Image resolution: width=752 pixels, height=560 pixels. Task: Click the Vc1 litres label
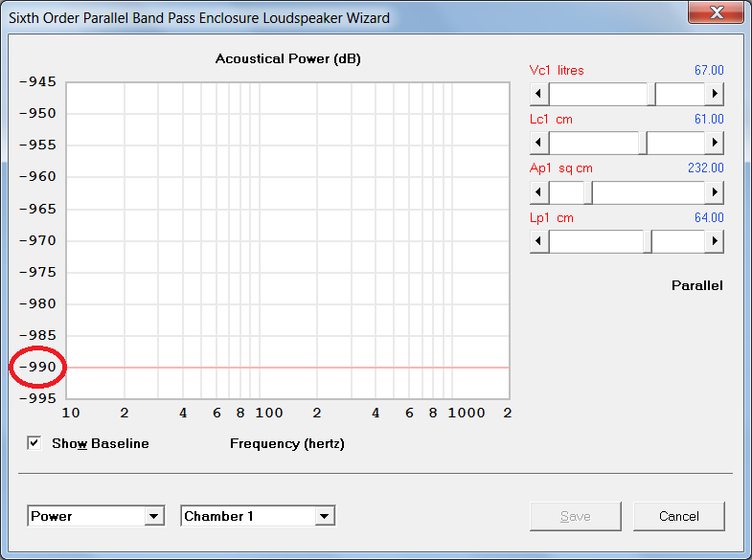557,71
